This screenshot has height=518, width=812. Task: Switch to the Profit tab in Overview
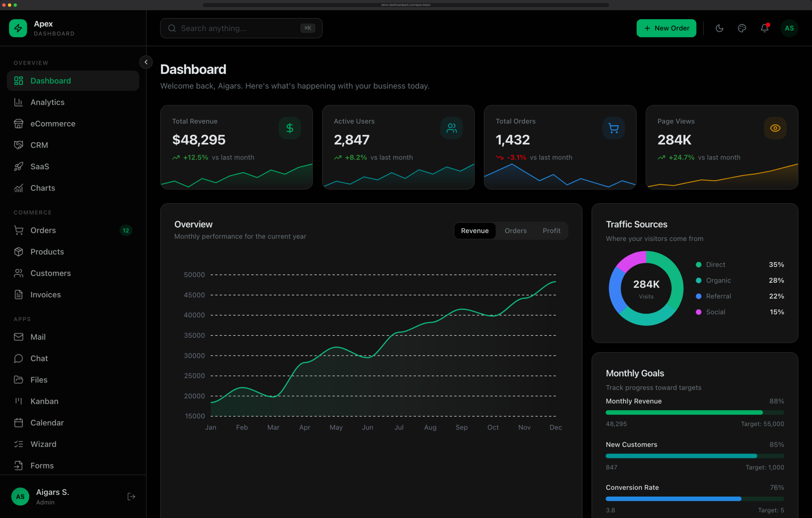point(551,231)
